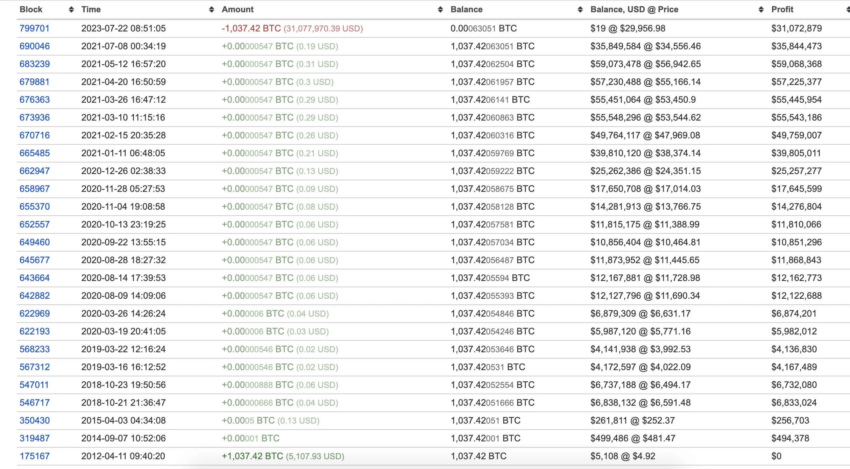Select block 670716 link
Viewport: 850px width, 469px height.
[x=34, y=135]
